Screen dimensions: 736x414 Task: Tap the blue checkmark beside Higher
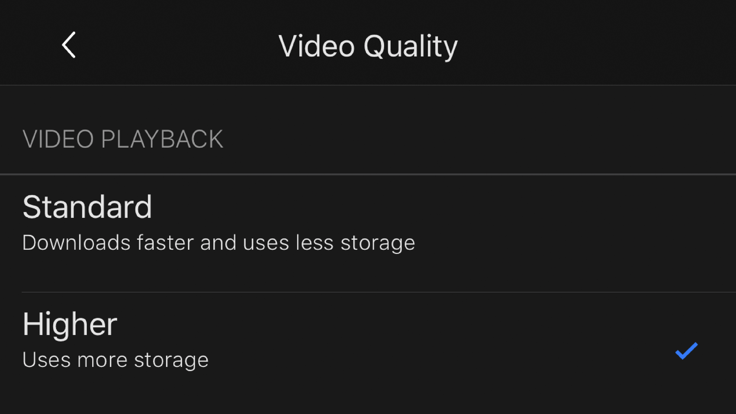(686, 351)
